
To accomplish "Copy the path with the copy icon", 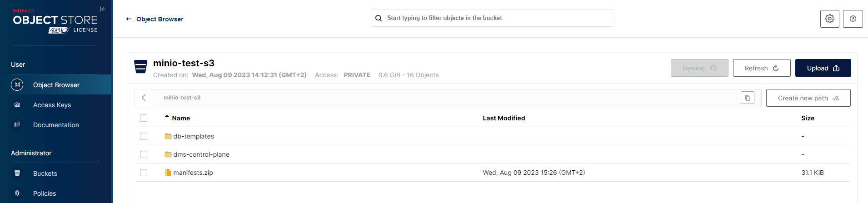I will click(748, 98).
